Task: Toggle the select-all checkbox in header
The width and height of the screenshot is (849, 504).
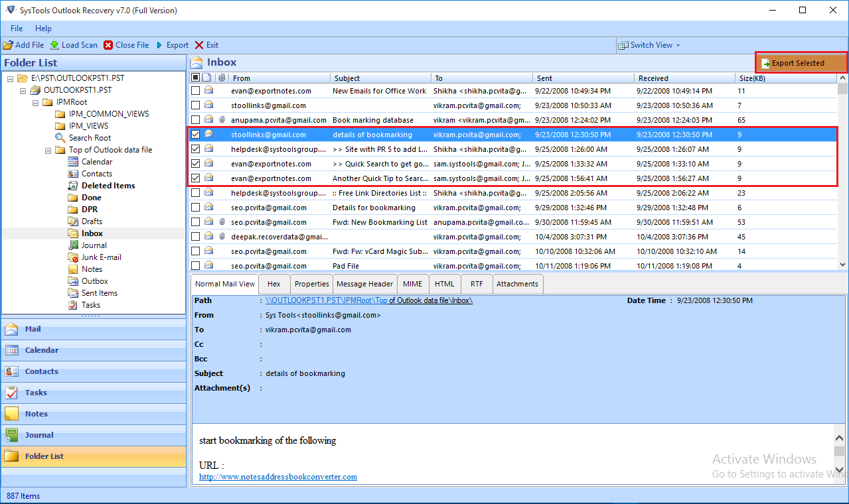Action: [x=195, y=78]
